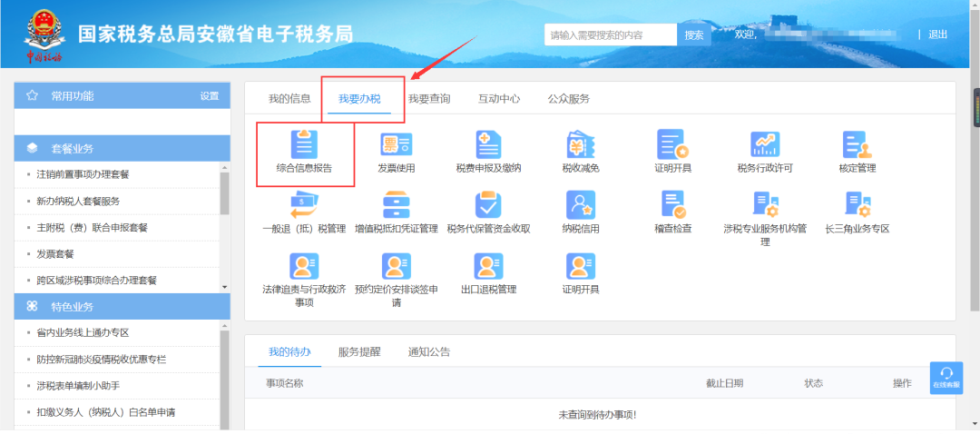The height and width of the screenshot is (434, 980).
Task: Click the 搜索 button
Action: (x=694, y=35)
